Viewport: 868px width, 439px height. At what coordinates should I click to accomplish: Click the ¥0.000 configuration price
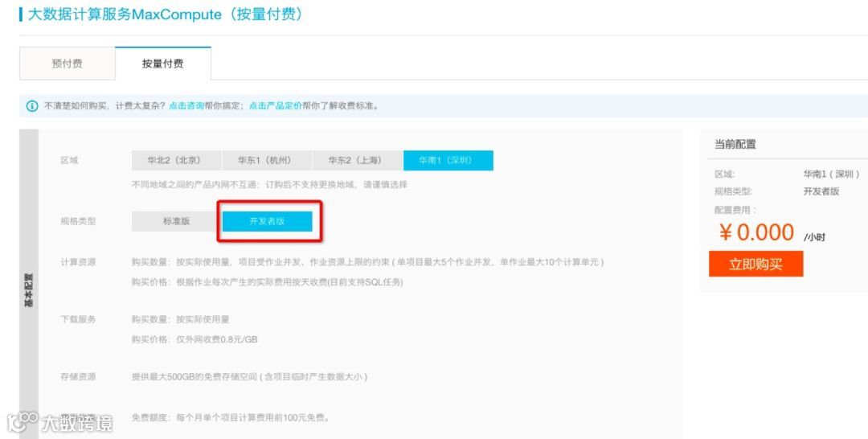point(757,232)
